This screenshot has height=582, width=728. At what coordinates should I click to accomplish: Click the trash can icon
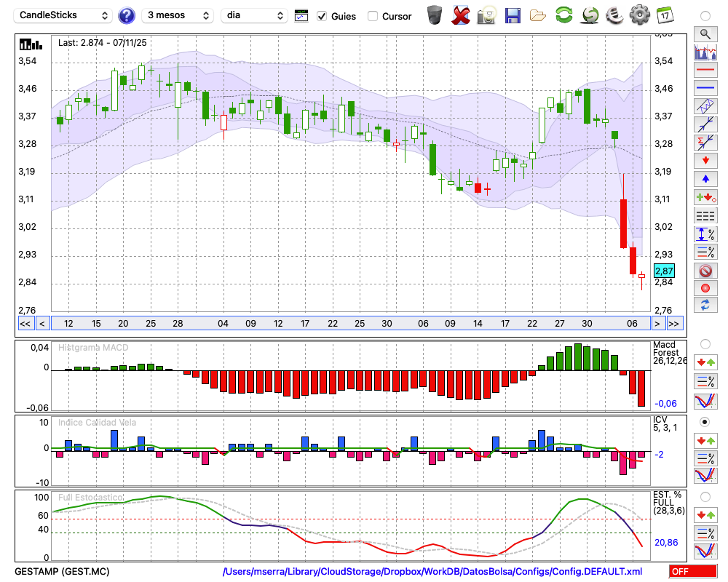435,15
